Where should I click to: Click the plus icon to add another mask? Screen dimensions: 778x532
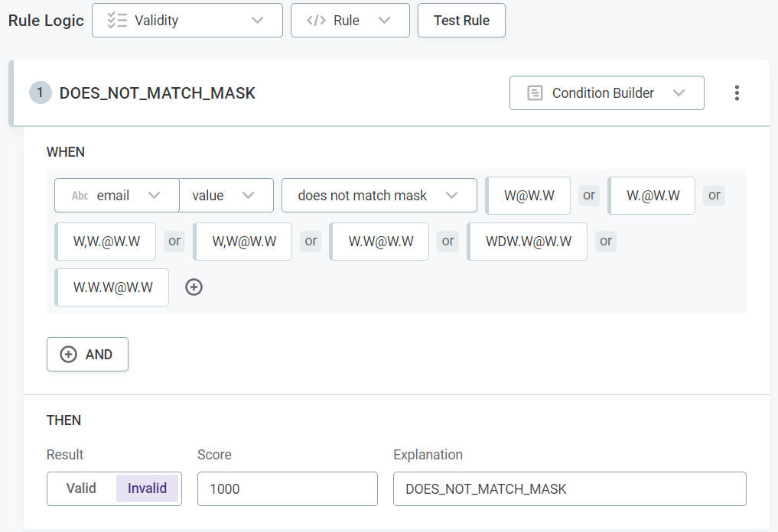[x=194, y=287]
